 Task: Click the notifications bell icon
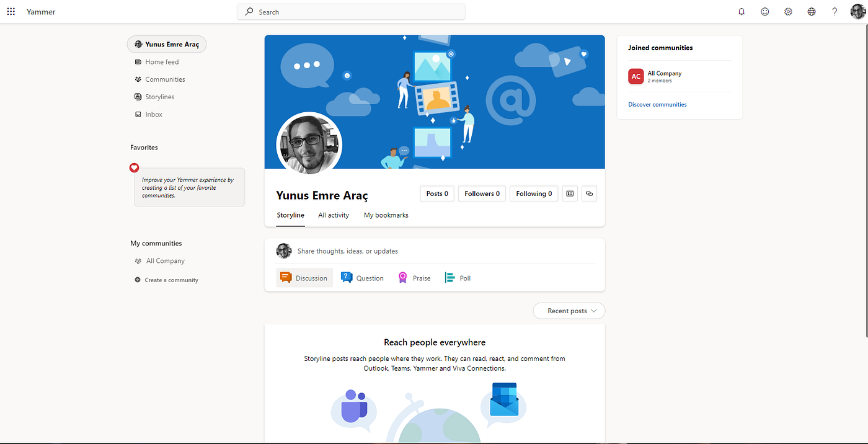pyautogui.click(x=742, y=12)
